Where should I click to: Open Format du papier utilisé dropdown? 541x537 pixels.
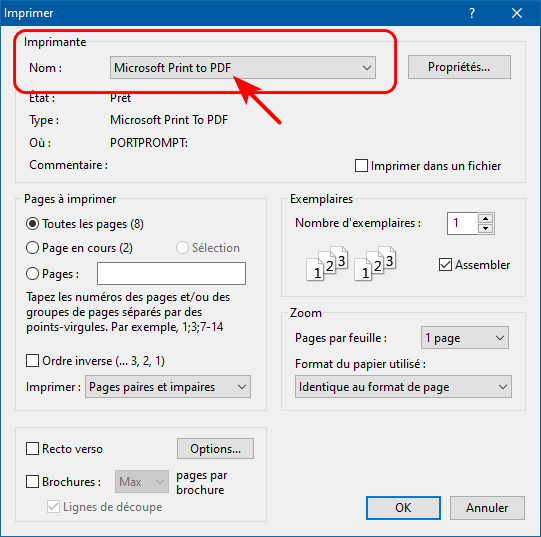[x=403, y=387]
